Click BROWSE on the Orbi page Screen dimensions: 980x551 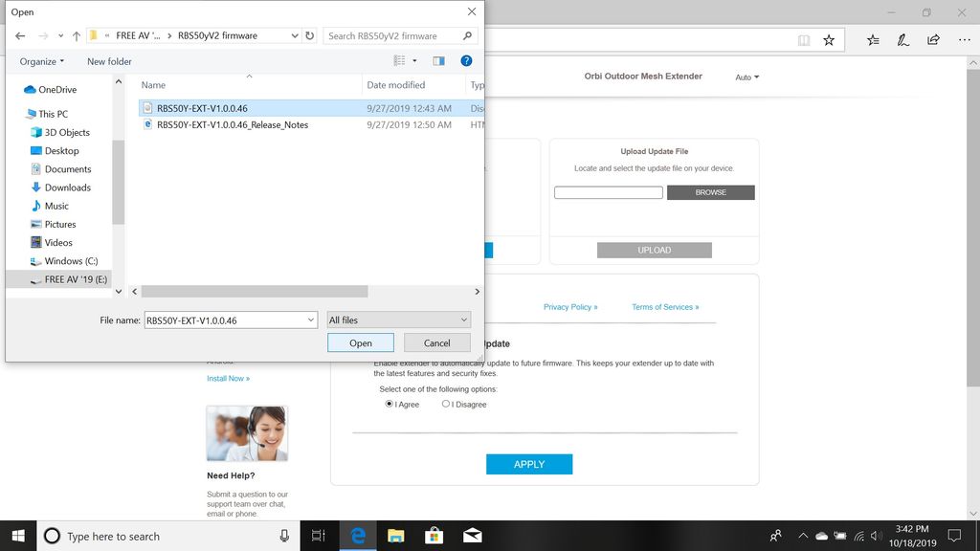pyautogui.click(x=711, y=192)
